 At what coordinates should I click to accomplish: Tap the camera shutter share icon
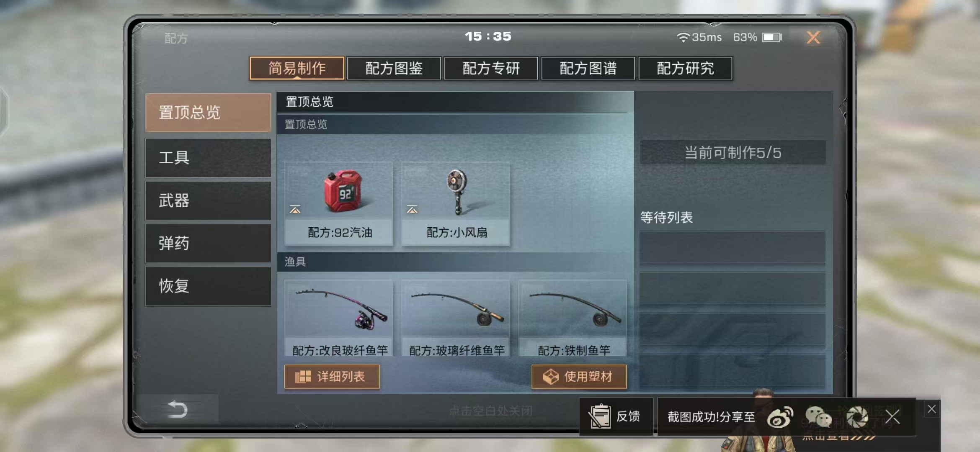(857, 417)
